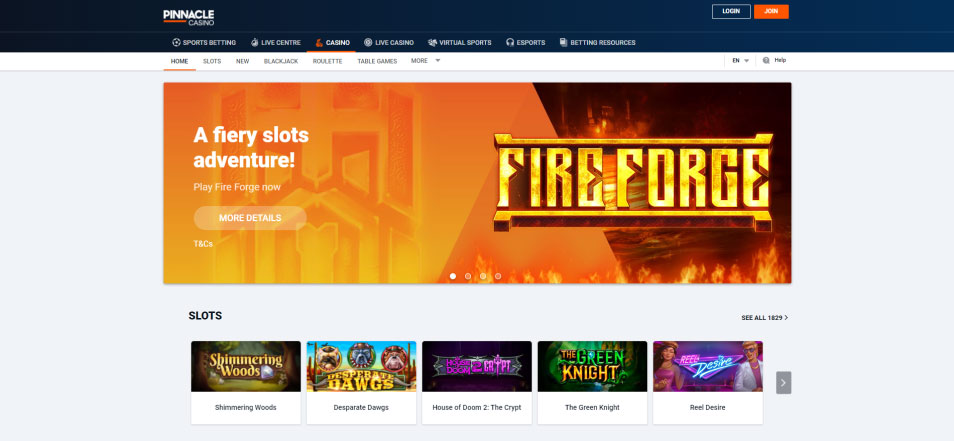Screen dimensions: 954x441
Task: Click 'The Green Knight' title text
Action: 593,408
